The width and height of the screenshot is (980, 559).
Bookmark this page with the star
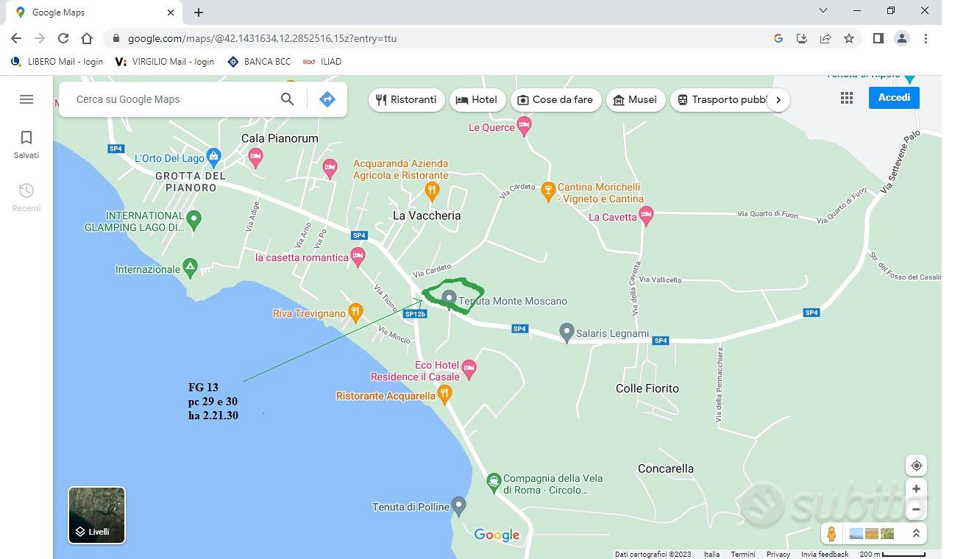[x=849, y=38]
